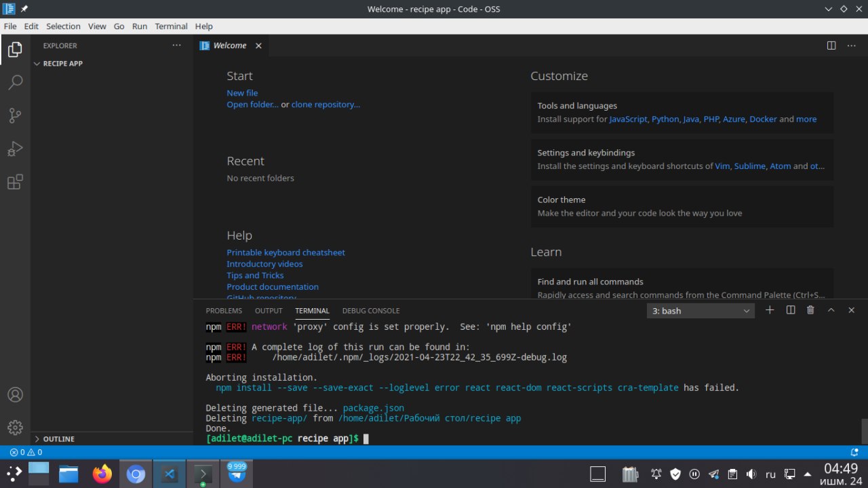Viewport: 868px width, 488px height.
Task: Create a new terminal with plus icon
Action: tap(770, 310)
